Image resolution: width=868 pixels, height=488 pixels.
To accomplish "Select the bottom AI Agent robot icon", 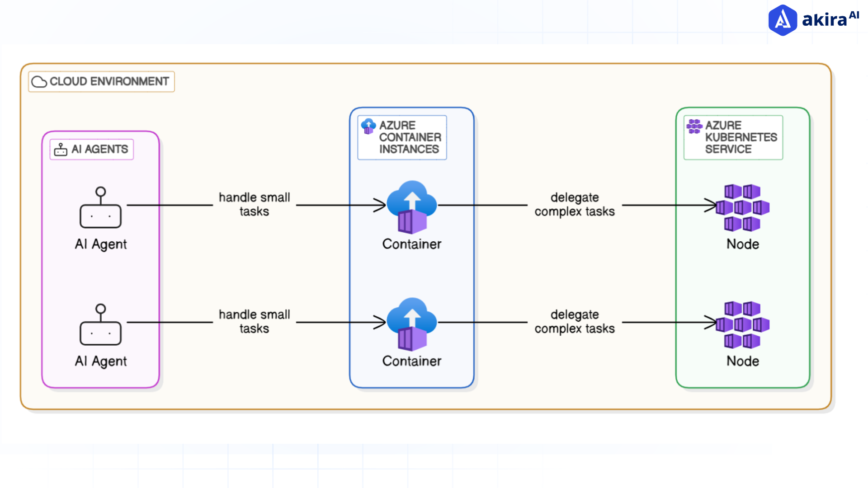I will tap(100, 326).
